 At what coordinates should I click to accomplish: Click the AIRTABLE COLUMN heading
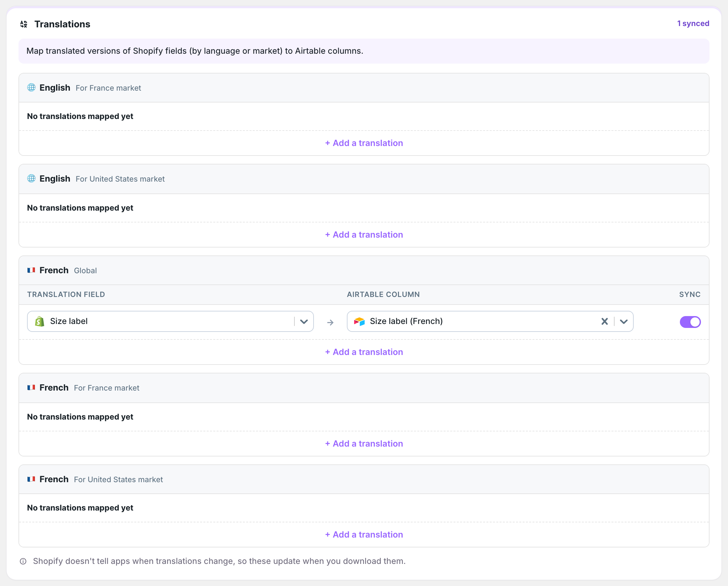(x=383, y=294)
